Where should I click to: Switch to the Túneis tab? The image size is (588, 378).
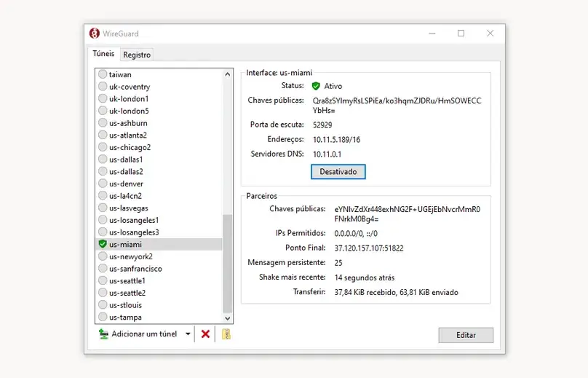[103, 54]
